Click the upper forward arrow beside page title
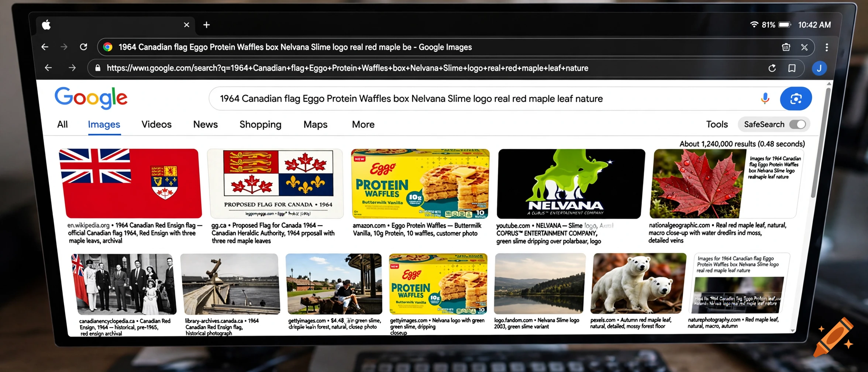Screen dimensions: 868x372 (x=64, y=47)
